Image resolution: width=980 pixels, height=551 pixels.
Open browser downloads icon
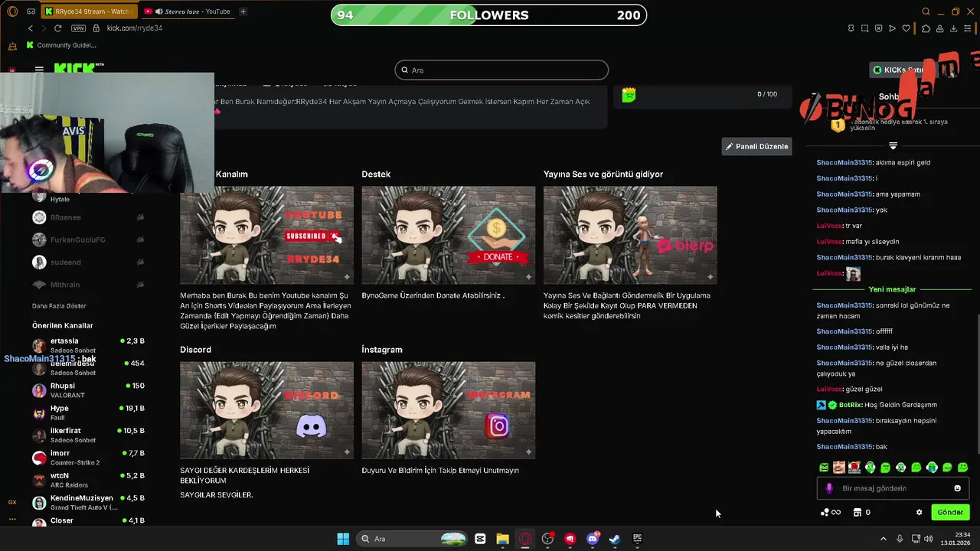point(954,28)
